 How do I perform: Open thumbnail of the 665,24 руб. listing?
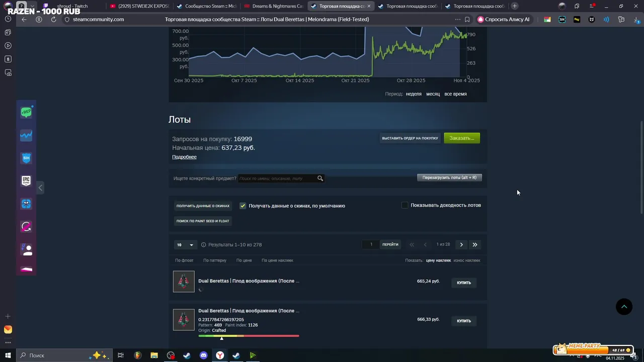[184, 282]
